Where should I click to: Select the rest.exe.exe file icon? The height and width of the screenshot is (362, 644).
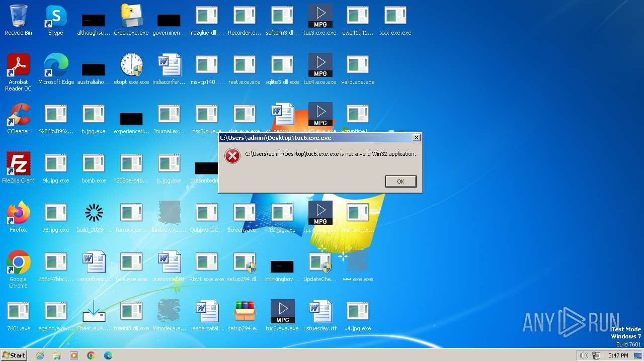click(245, 65)
